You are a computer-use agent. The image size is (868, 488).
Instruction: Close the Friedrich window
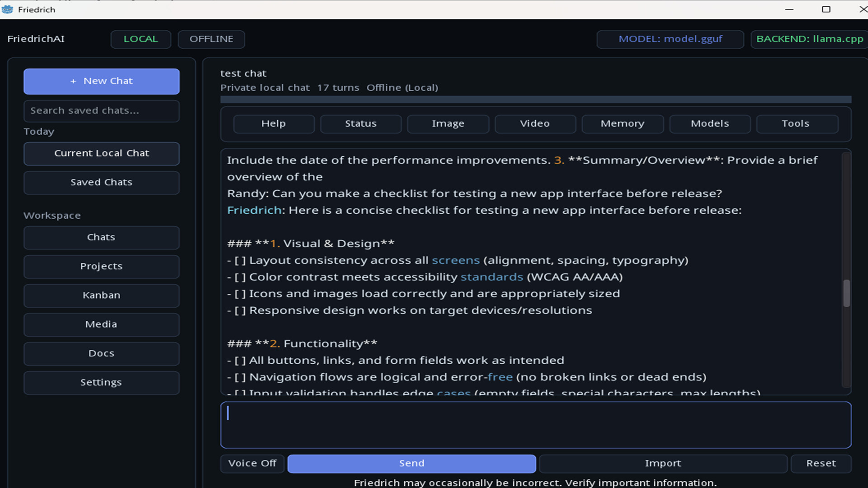(x=863, y=9)
